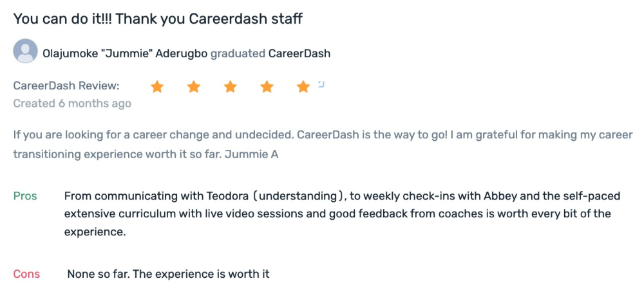Click the word "graduated" next to reviewer name
The image size is (644, 290).
click(238, 54)
